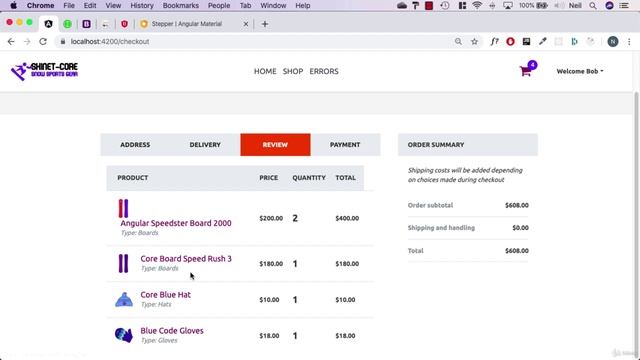Select the Stepper | Angular Material tab
Screen dimensions: 640x360
tap(187, 24)
